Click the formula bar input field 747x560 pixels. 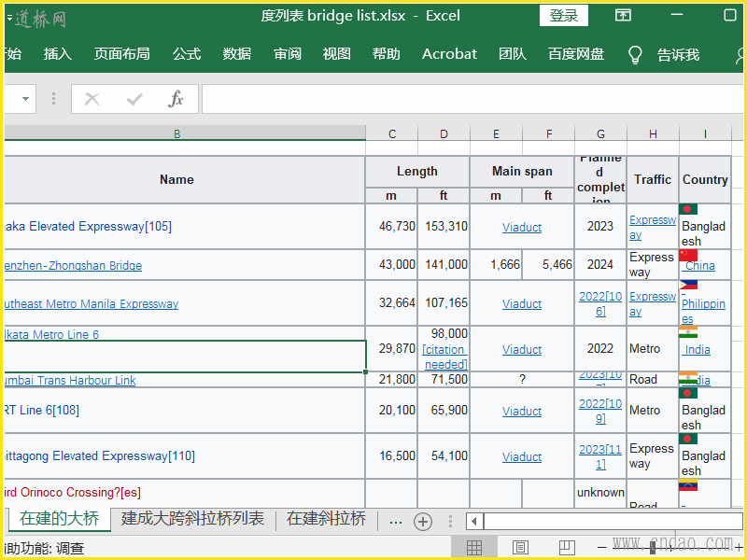coord(467,99)
